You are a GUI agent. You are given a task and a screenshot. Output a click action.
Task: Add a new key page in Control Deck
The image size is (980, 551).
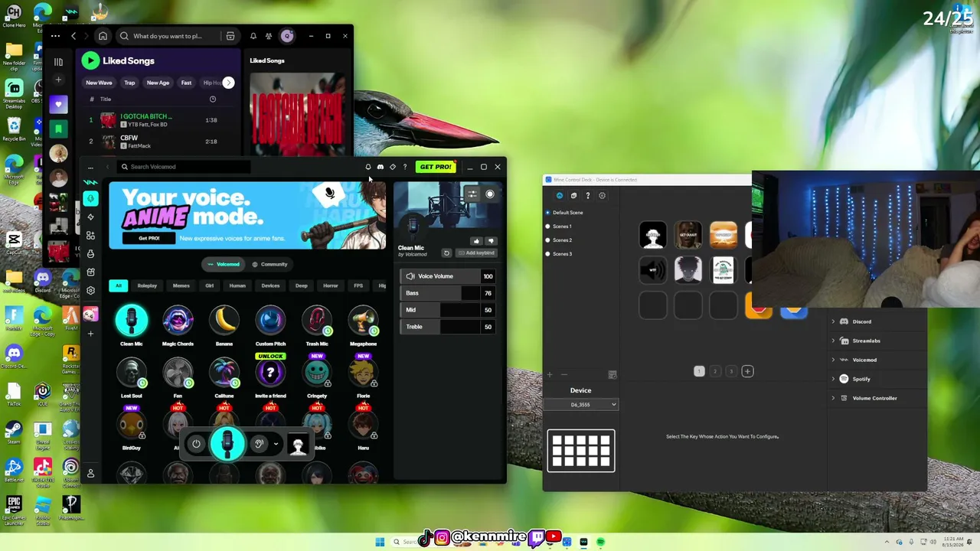click(x=747, y=371)
